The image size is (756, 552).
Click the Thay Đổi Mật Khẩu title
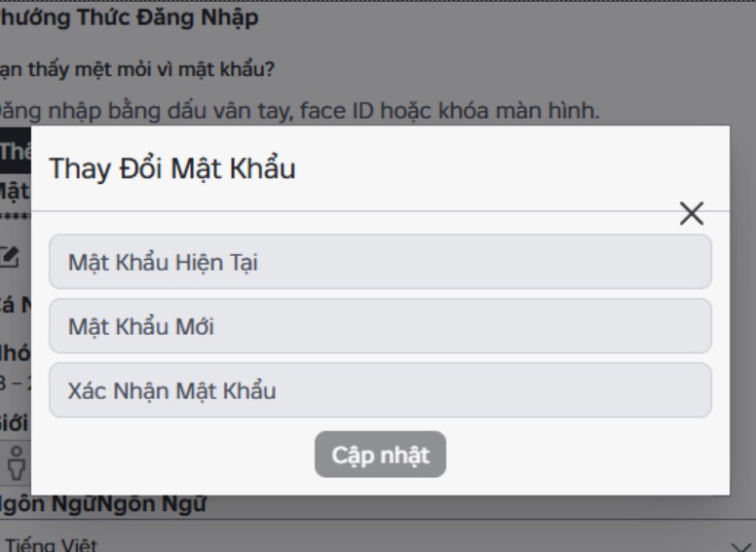[172, 168]
